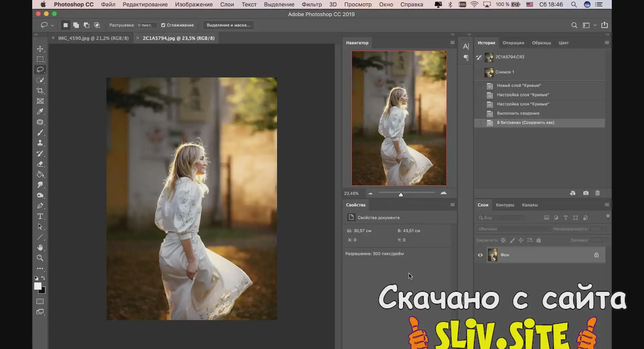Toggle the Сглаживание checkbox
The width and height of the screenshot is (644, 349).
[x=163, y=25]
